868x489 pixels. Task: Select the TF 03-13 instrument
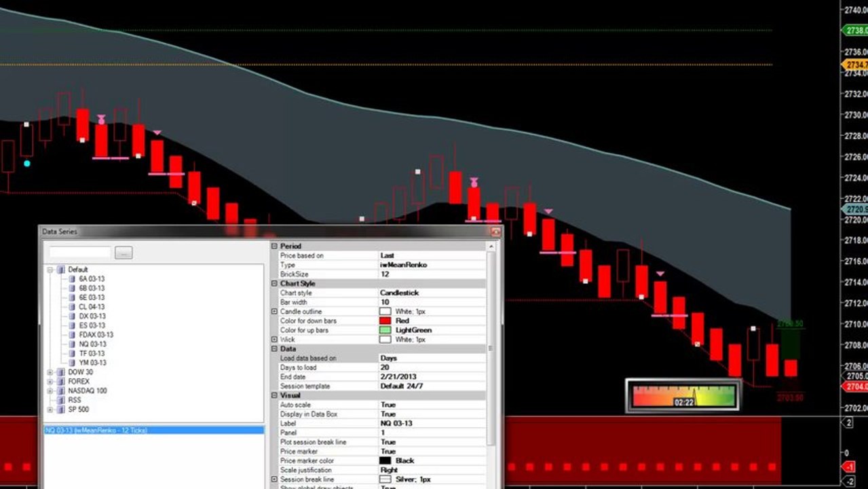pyautogui.click(x=92, y=353)
